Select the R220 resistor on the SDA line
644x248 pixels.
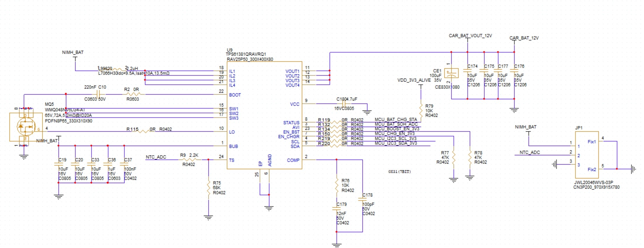(x=336, y=146)
